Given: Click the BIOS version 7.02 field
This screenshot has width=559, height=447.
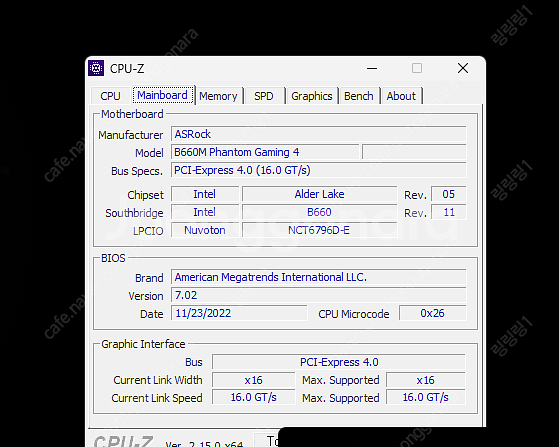Looking at the screenshot, I should [x=318, y=295].
